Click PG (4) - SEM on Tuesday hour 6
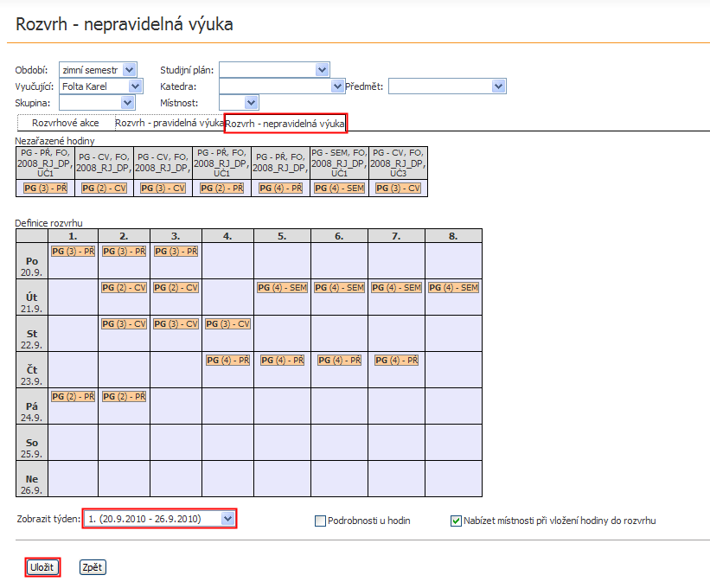The image size is (710, 588). coord(340,287)
